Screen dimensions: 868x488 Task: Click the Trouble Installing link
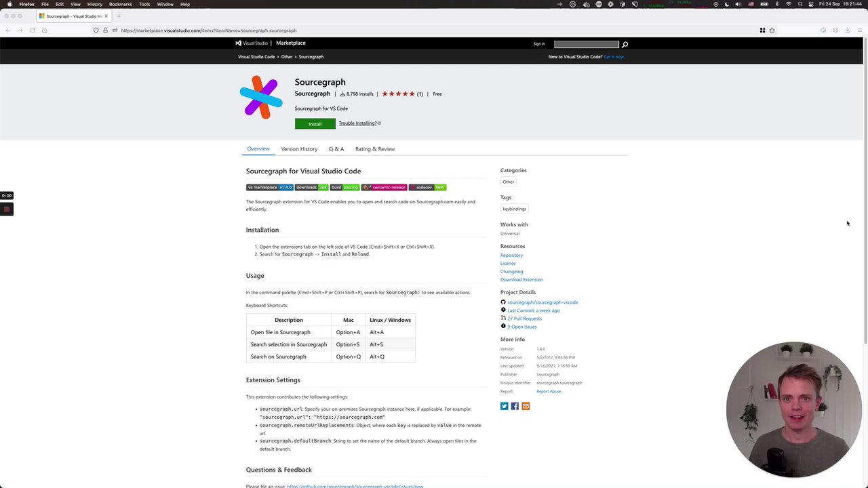click(x=359, y=123)
